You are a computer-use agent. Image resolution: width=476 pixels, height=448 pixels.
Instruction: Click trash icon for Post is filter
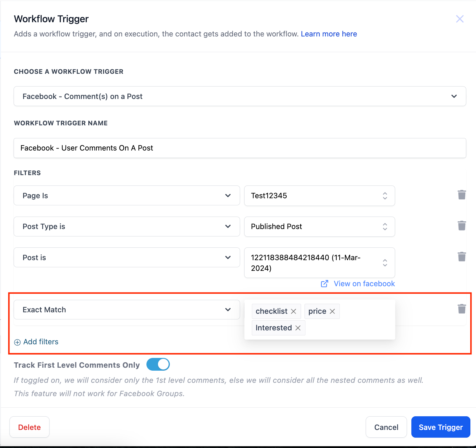click(x=462, y=257)
